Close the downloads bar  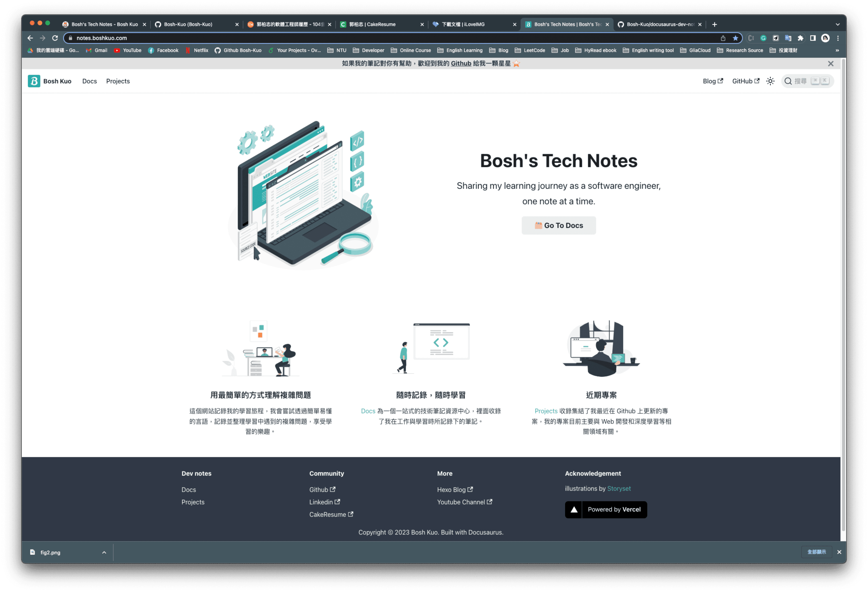[x=839, y=552]
